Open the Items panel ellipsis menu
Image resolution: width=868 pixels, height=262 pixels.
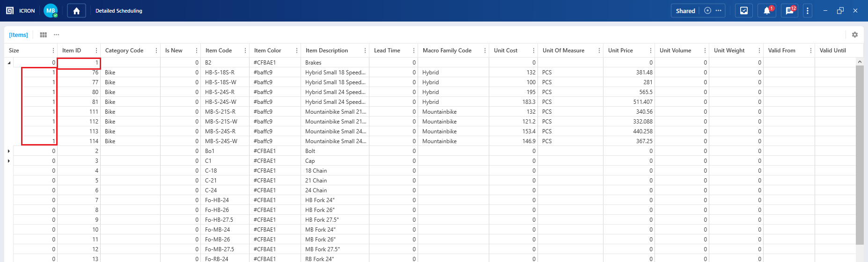[56, 35]
